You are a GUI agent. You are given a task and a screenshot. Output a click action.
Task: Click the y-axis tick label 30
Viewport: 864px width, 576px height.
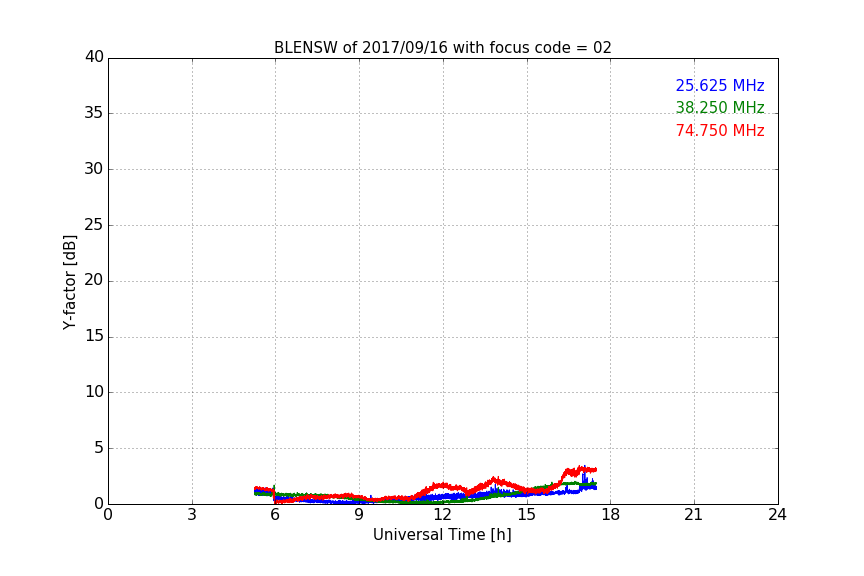pyautogui.click(x=94, y=169)
